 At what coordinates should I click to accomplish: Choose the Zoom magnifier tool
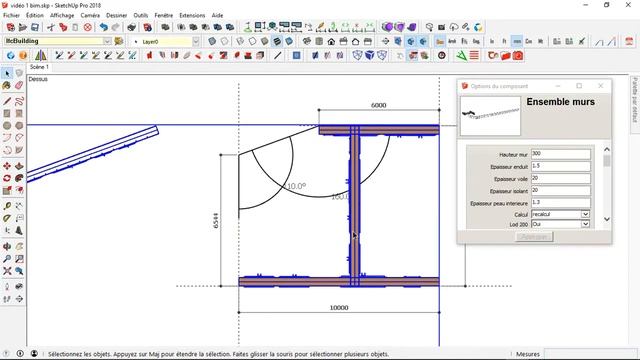click(7, 259)
